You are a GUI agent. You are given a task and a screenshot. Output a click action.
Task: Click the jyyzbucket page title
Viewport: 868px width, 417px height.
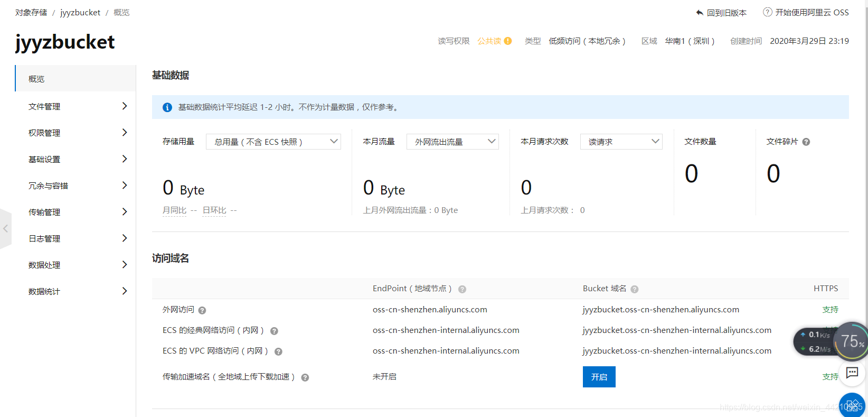pyautogui.click(x=65, y=42)
